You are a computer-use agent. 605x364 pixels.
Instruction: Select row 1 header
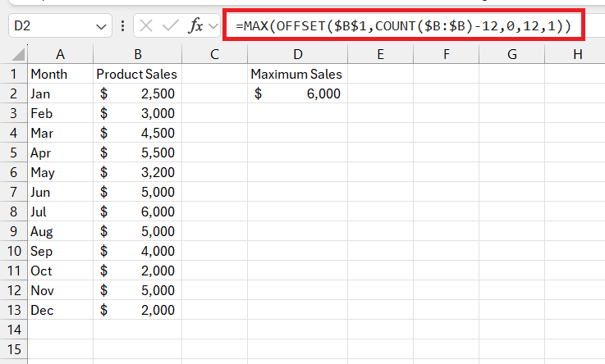tap(14, 74)
